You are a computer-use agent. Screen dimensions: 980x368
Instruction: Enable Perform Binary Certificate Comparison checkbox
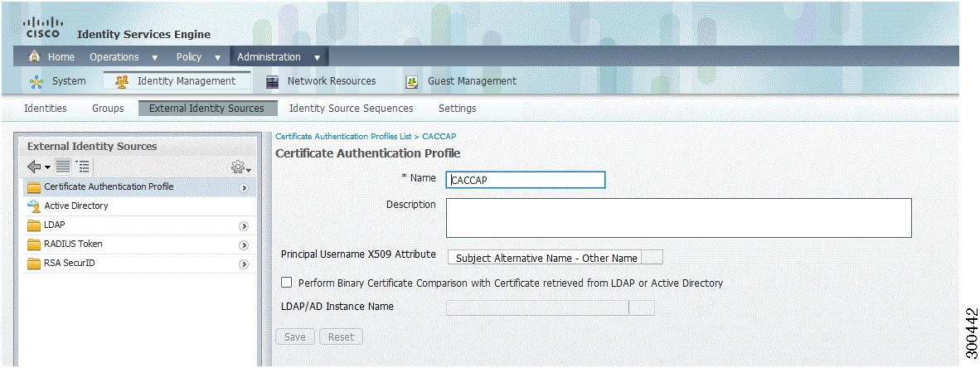[x=286, y=283]
